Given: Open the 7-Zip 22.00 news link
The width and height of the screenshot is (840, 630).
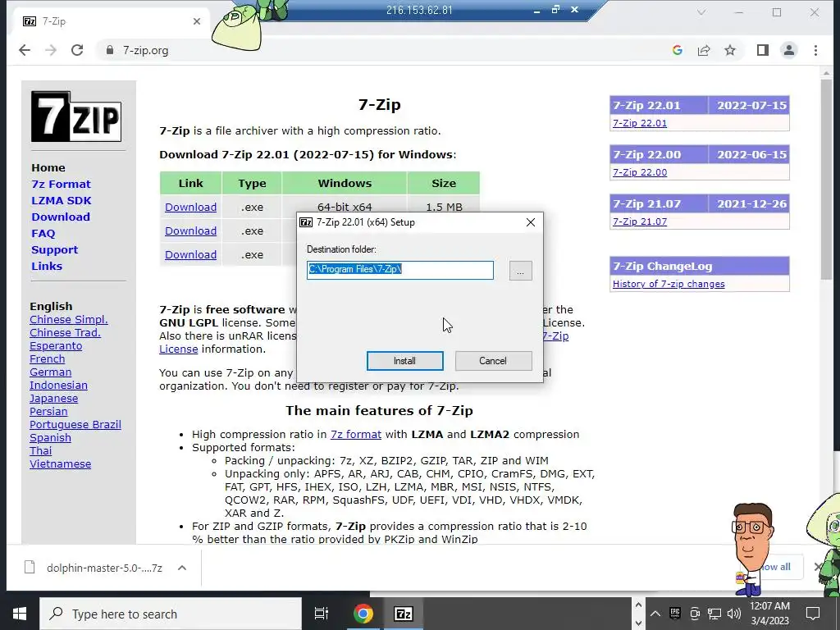Looking at the screenshot, I should (640, 172).
